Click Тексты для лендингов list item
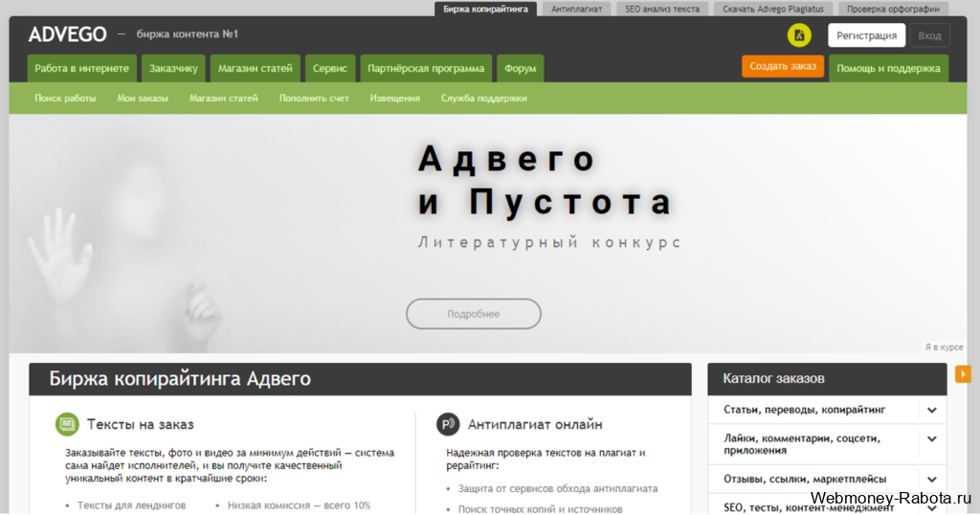The image size is (980, 515). coord(131,505)
